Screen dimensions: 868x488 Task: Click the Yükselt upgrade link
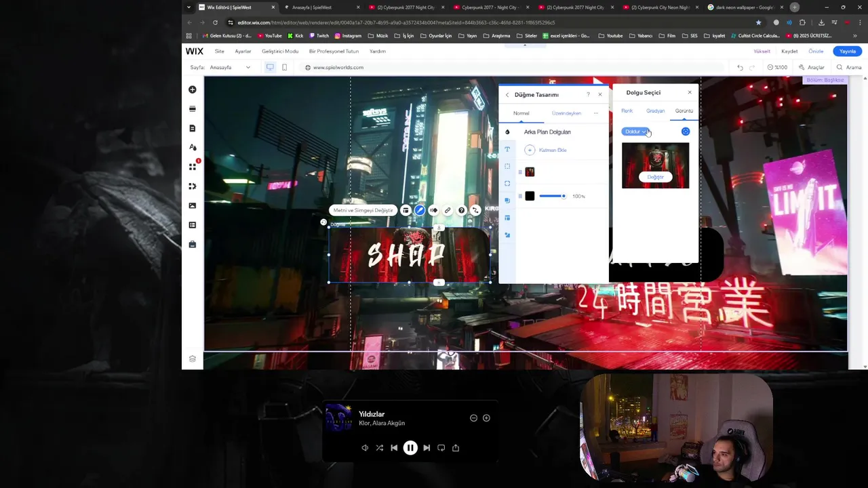click(762, 52)
